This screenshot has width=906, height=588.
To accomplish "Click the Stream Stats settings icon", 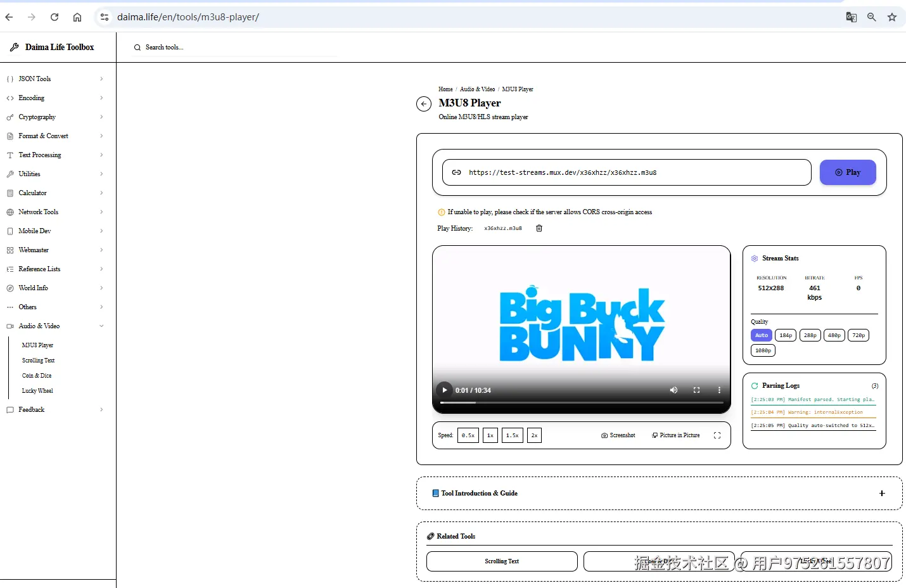I will tap(755, 259).
